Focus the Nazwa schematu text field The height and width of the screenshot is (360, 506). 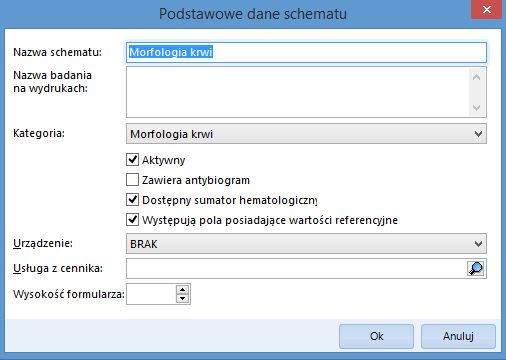(306, 52)
